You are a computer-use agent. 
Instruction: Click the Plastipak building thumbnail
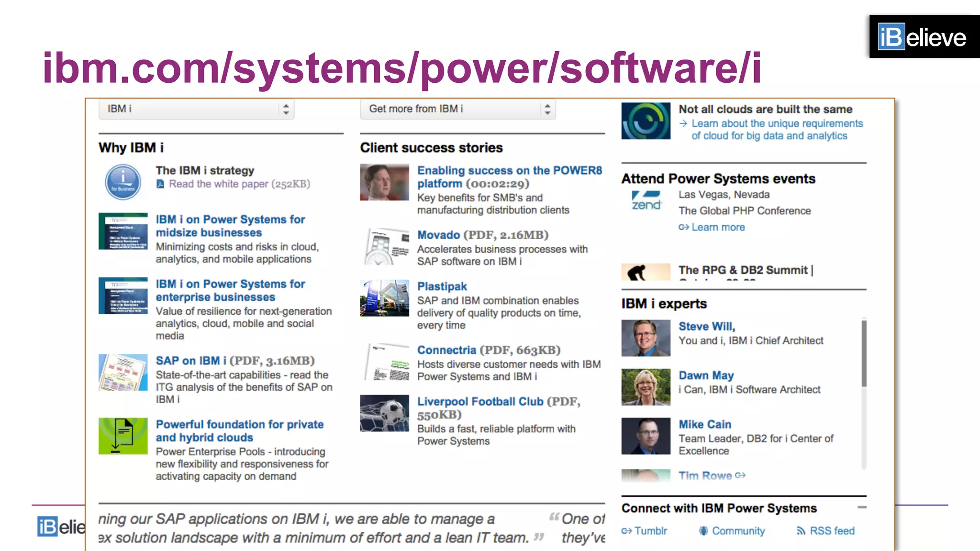385,298
